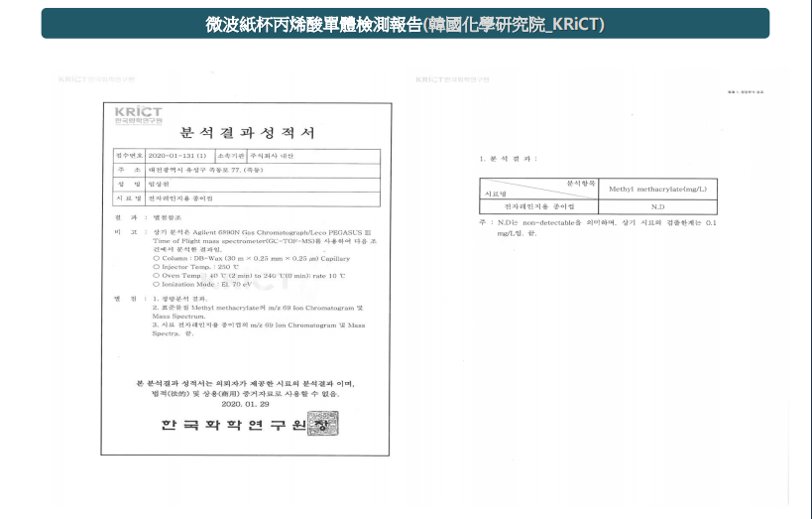Click the Mass Spectrum. line in the attachments
This screenshot has width=812, height=519.
[178, 317]
